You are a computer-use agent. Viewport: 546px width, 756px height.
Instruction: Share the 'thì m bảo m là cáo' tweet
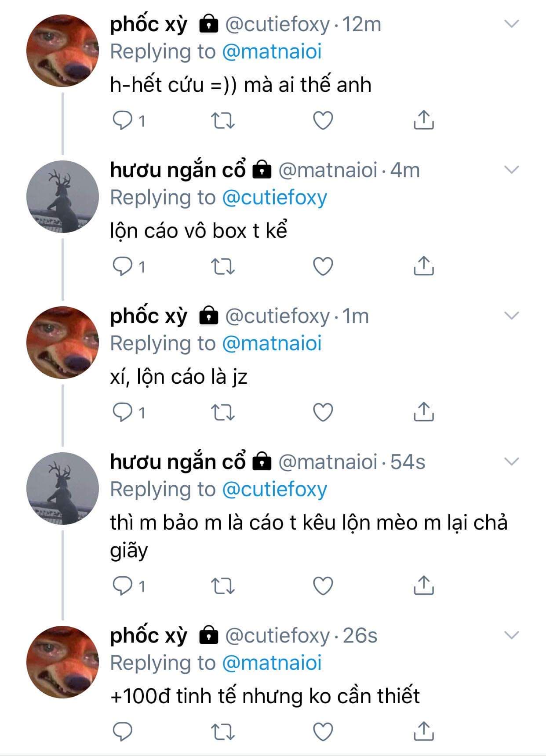click(423, 585)
